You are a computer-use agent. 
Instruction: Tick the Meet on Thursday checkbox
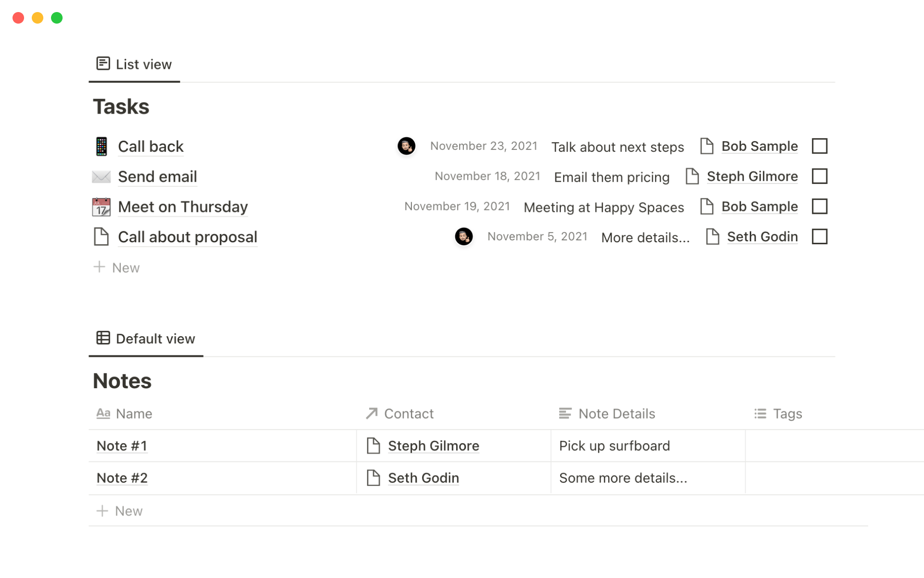coord(819,207)
